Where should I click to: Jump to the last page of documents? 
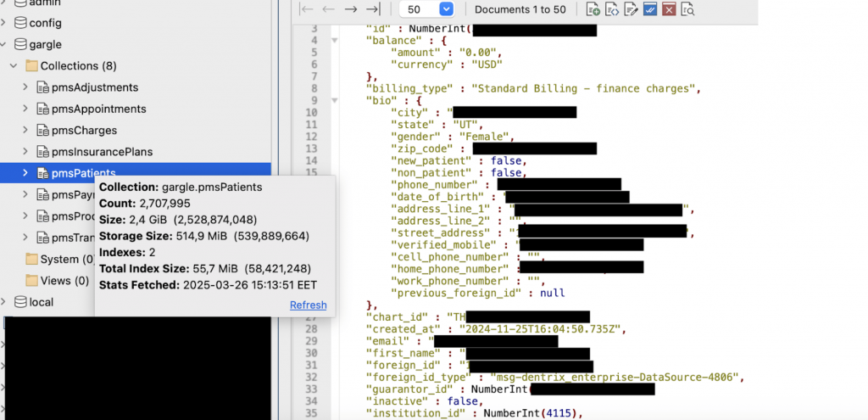pos(373,9)
